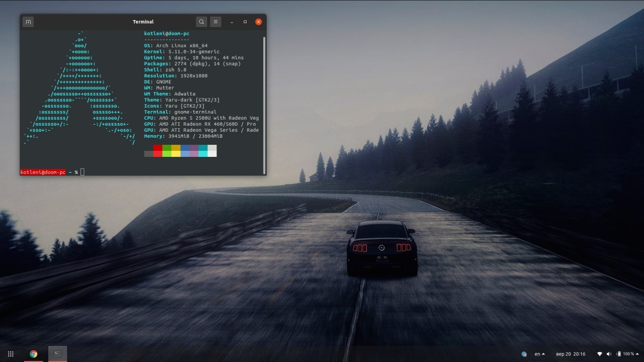Expand the system menu arrow beside battery
Viewport: 644px width, 362px height.
(638, 354)
